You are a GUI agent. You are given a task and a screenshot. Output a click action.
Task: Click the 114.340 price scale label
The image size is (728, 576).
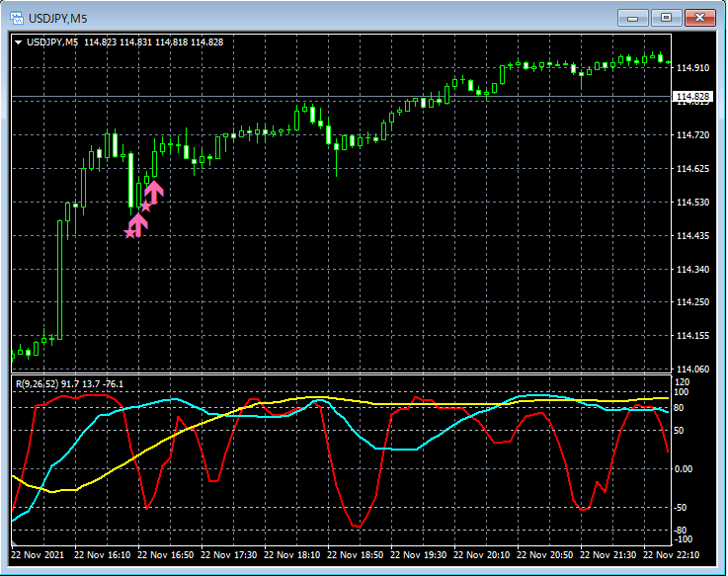tap(692, 269)
